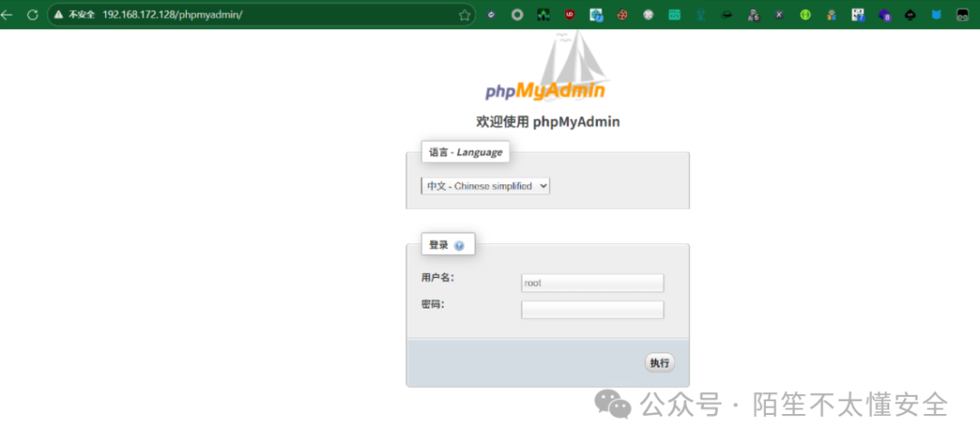
Task: Open the green code-window extension icon
Action: tap(673, 15)
